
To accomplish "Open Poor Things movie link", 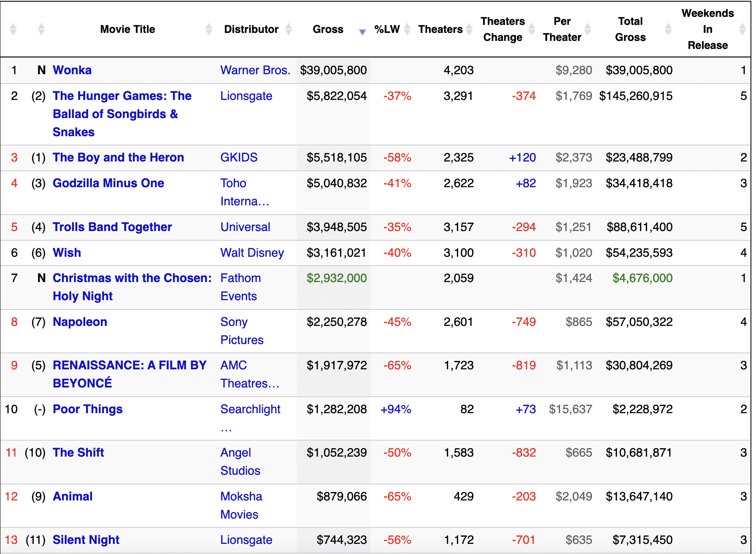I will [87, 409].
